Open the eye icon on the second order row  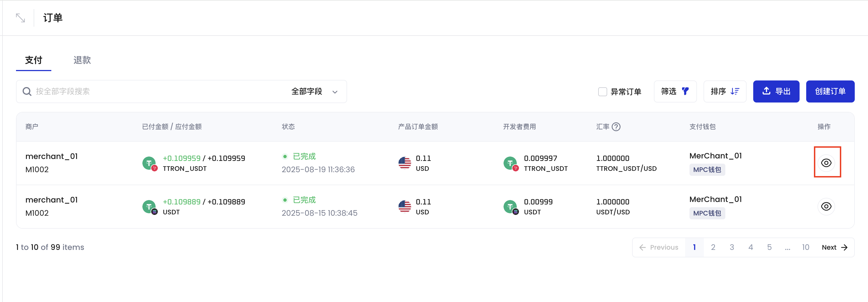coord(826,206)
